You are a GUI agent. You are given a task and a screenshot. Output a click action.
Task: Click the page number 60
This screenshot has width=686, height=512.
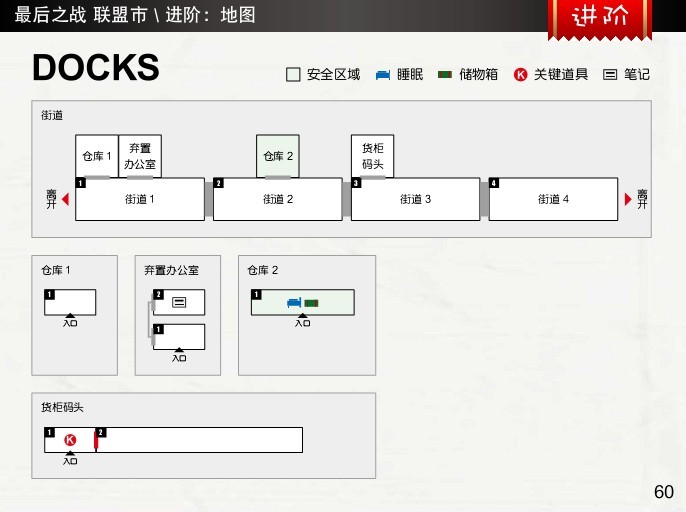pos(663,492)
